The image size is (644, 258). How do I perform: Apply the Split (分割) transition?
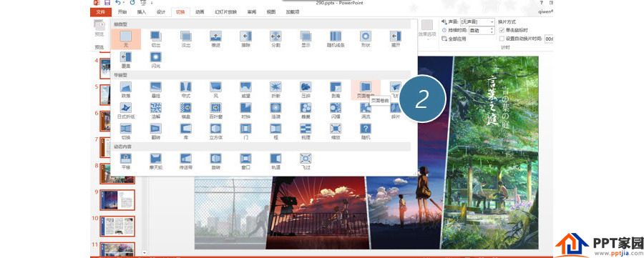pyautogui.click(x=275, y=39)
